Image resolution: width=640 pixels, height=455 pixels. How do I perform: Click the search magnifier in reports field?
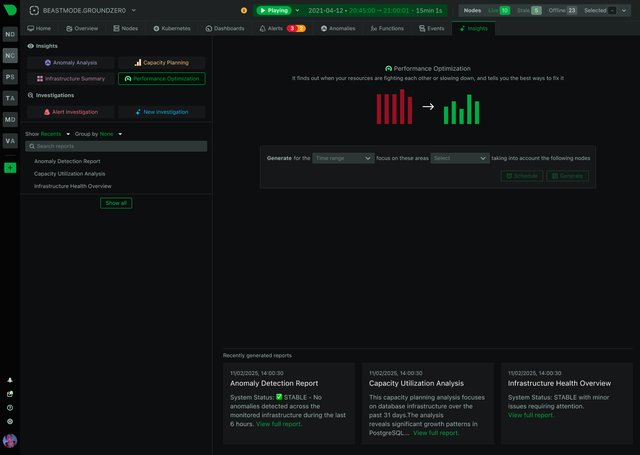click(x=32, y=146)
